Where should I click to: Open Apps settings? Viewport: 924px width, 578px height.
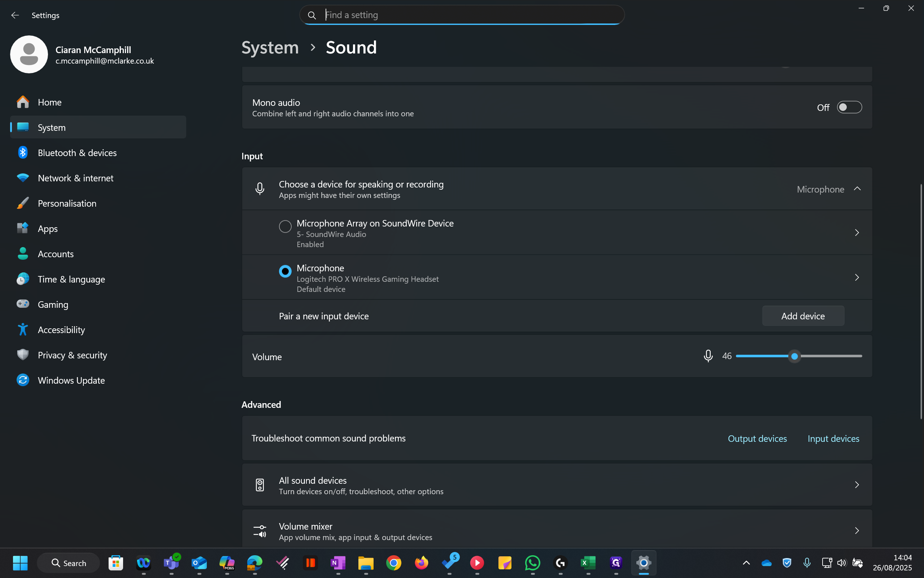coord(98,229)
